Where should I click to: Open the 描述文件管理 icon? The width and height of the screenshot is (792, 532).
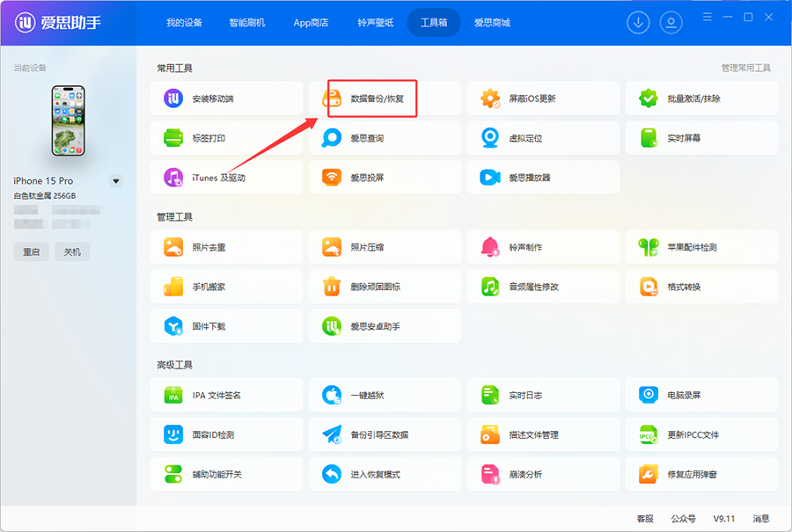(490, 434)
